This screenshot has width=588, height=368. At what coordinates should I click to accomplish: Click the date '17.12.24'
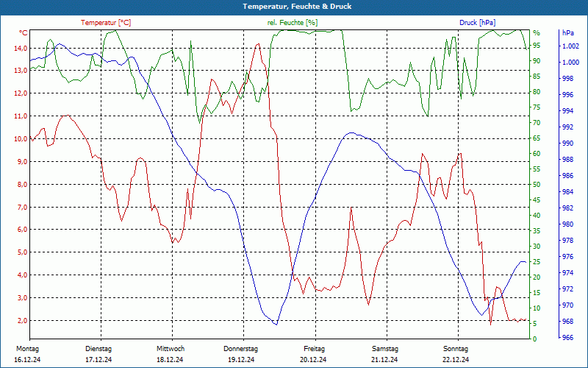(x=98, y=360)
